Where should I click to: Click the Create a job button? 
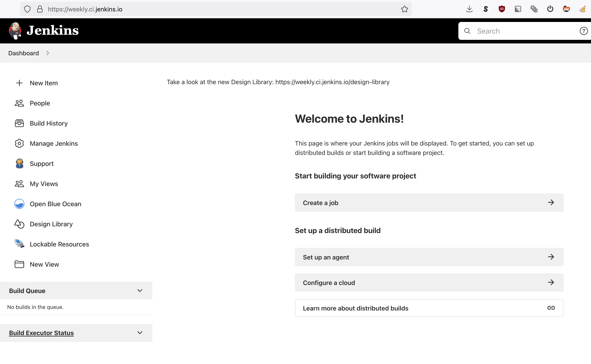pyautogui.click(x=429, y=203)
